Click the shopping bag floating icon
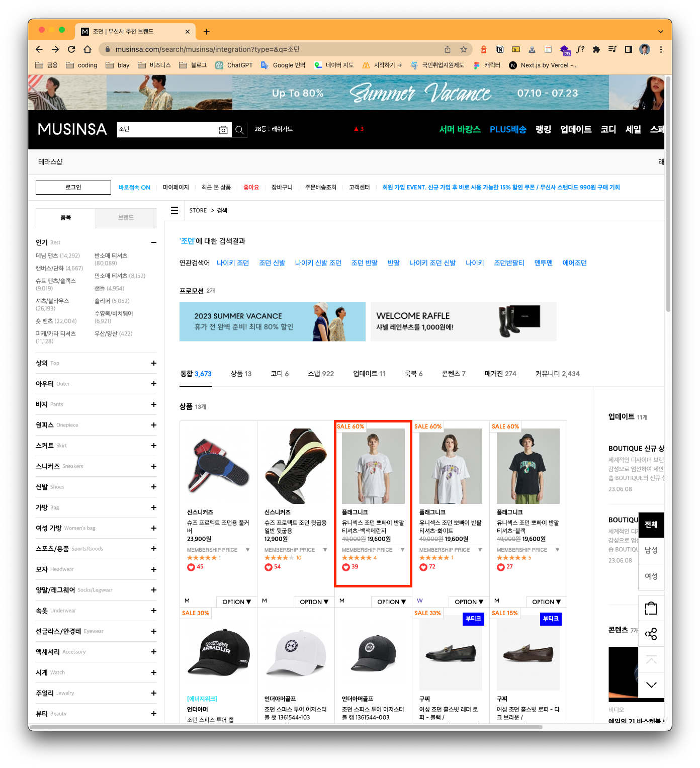Screen dimensions: 700x768 point(651,609)
